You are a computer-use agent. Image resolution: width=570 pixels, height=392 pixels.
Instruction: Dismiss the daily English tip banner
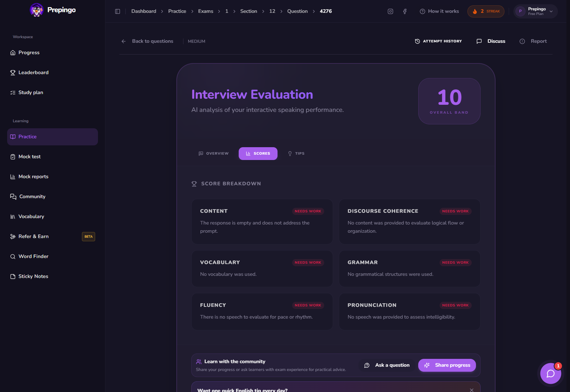(472, 390)
